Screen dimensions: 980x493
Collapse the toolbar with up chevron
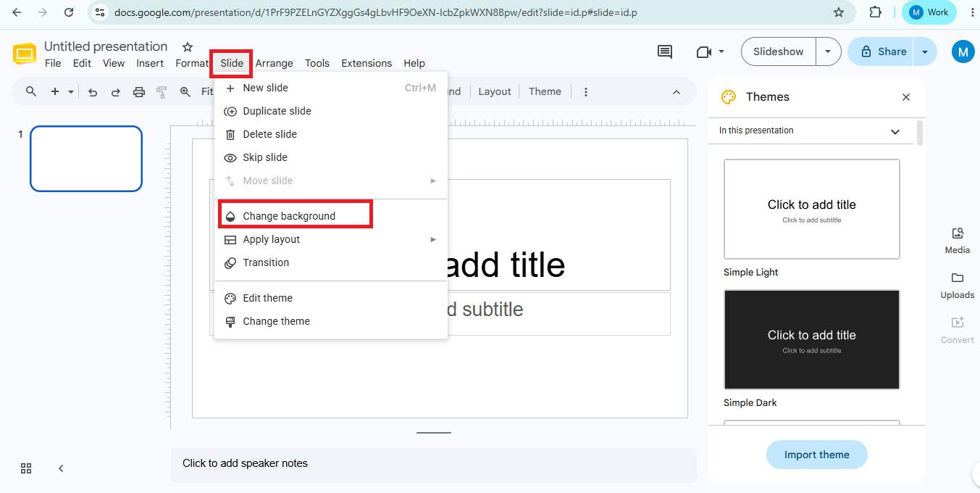pos(677,91)
